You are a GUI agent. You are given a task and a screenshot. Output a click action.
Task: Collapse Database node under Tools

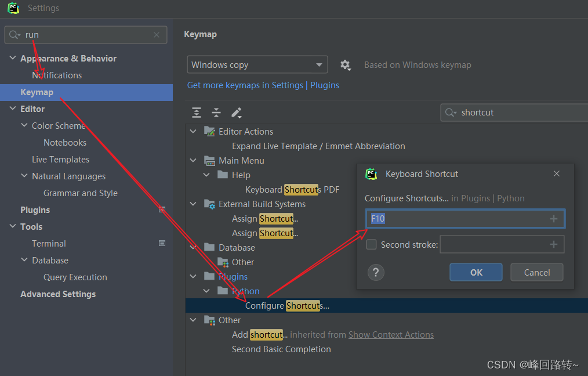click(24, 260)
